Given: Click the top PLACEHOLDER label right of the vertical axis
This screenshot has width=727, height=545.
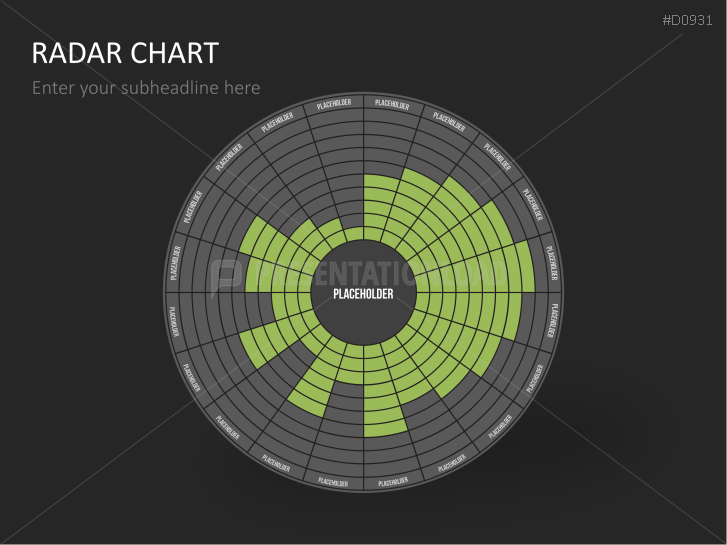Looking at the screenshot, I should tap(391, 104).
